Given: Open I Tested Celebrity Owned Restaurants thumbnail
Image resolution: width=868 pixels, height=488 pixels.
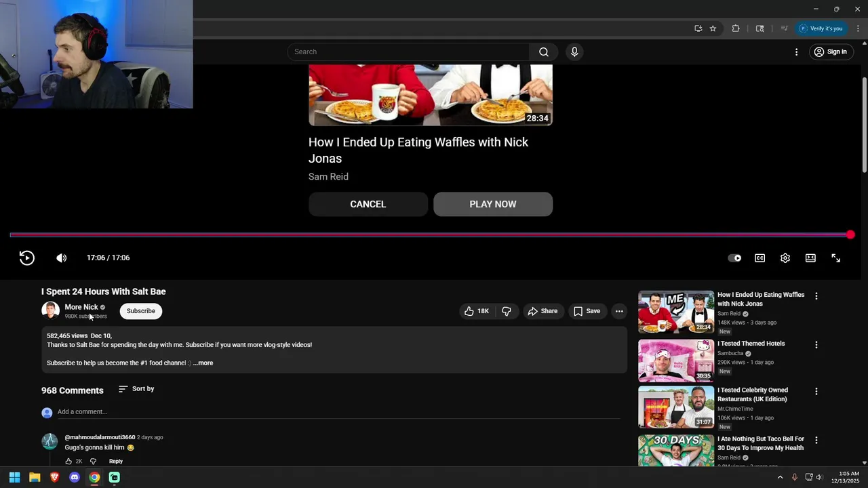Looking at the screenshot, I should point(676,407).
